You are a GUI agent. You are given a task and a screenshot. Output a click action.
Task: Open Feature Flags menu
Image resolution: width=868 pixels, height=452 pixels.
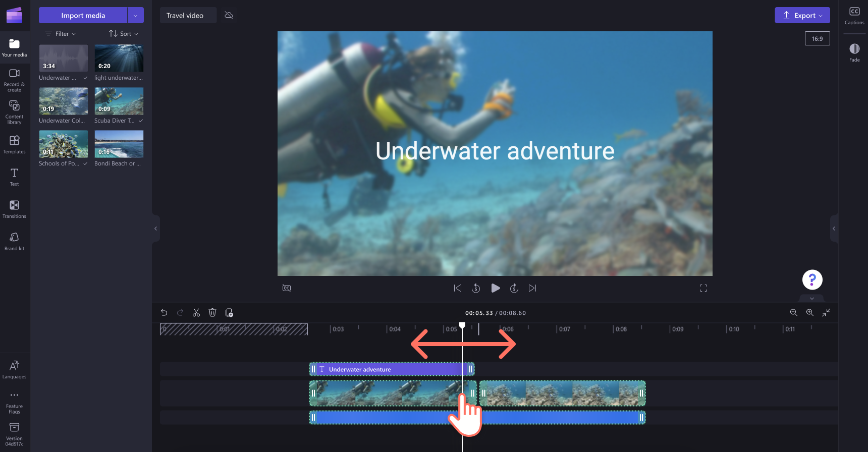[x=14, y=403]
